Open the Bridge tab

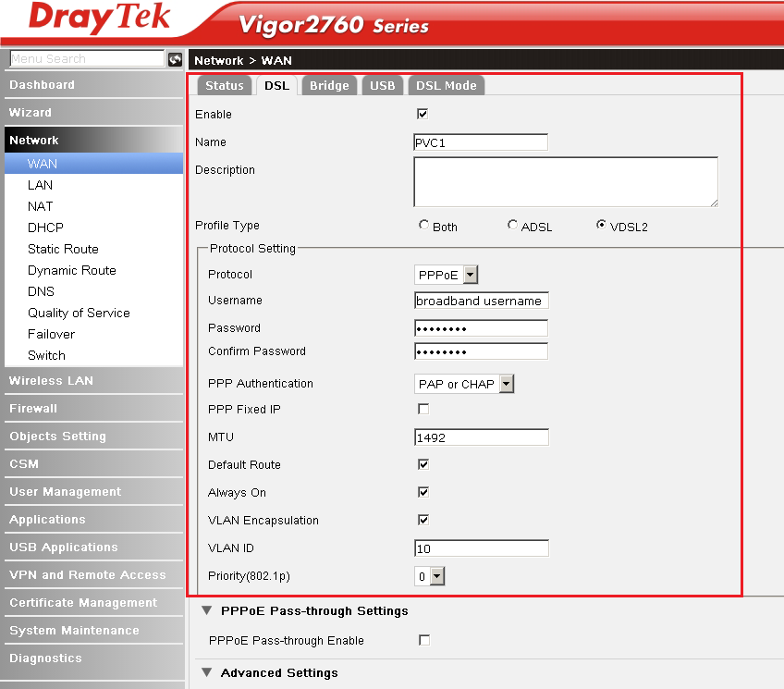coord(329,85)
